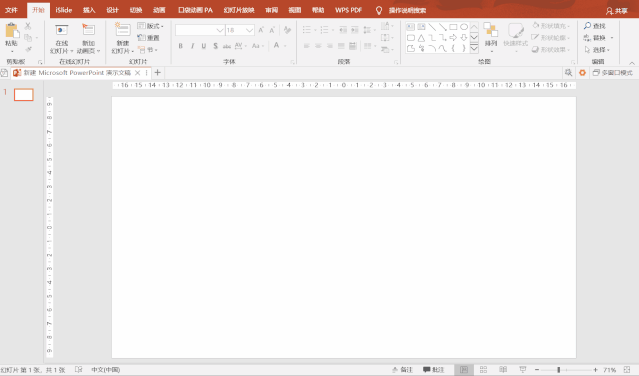Click the 操作说明搜索 tell me search box
This screenshot has height=376, width=639.
coord(407,11)
